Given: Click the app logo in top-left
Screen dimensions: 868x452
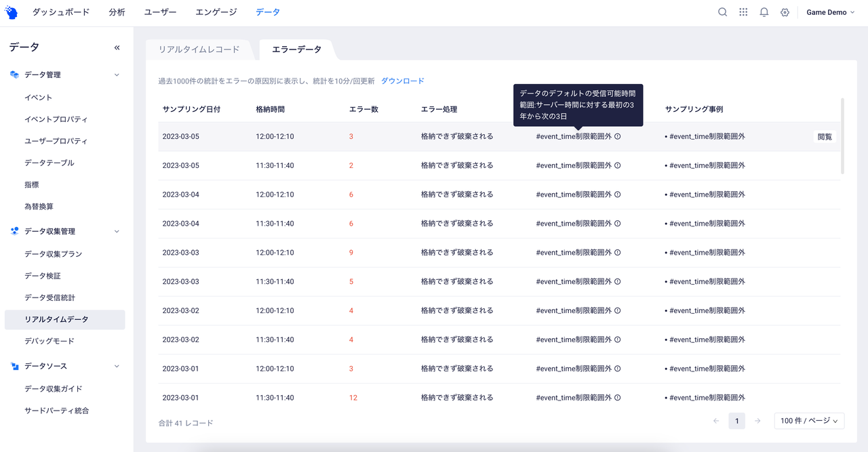Looking at the screenshot, I should tap(12, 12).
